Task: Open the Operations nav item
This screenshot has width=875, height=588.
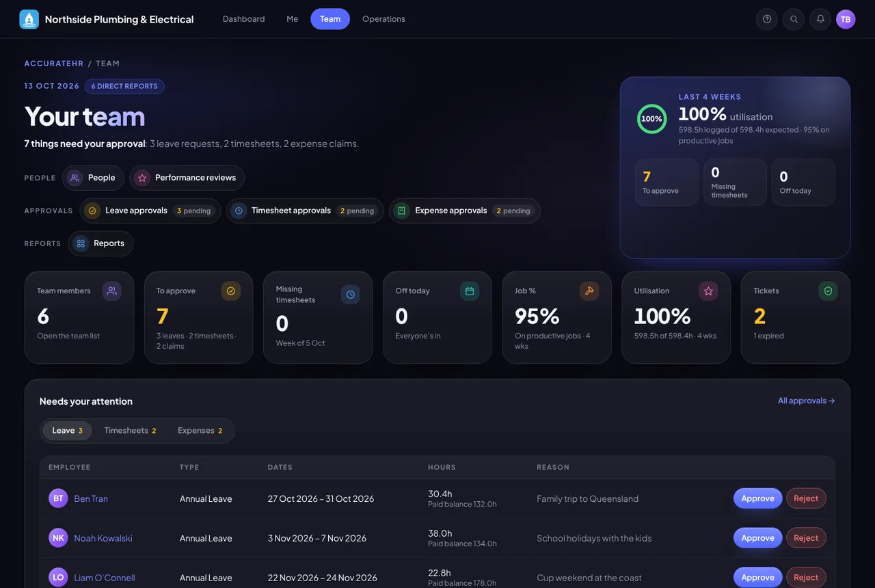Action: coord(383,19)
